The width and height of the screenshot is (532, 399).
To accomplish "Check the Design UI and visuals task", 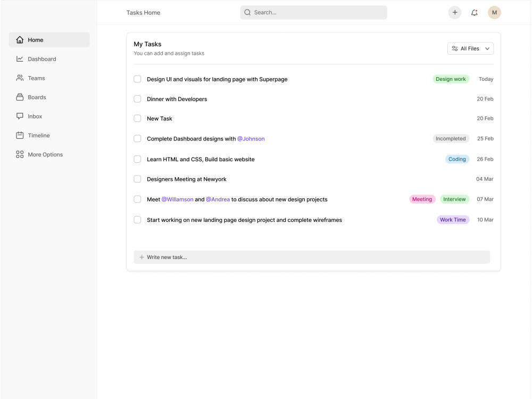I will pyautogui.click(x=137, y=79).
